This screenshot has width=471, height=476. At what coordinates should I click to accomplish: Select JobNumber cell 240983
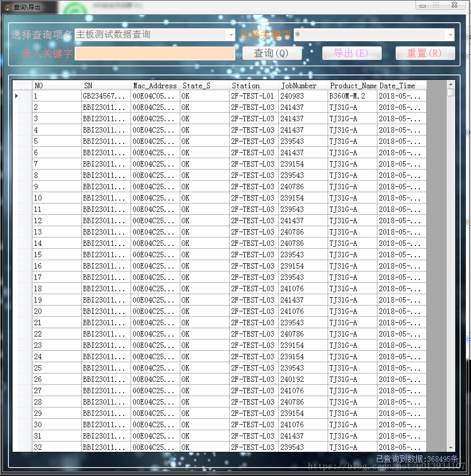point(303,96)
